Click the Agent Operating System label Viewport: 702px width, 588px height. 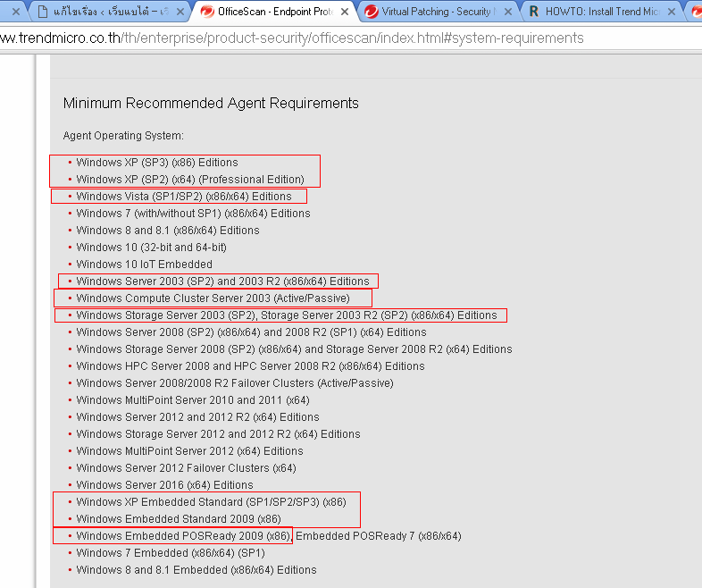point(123,135)
